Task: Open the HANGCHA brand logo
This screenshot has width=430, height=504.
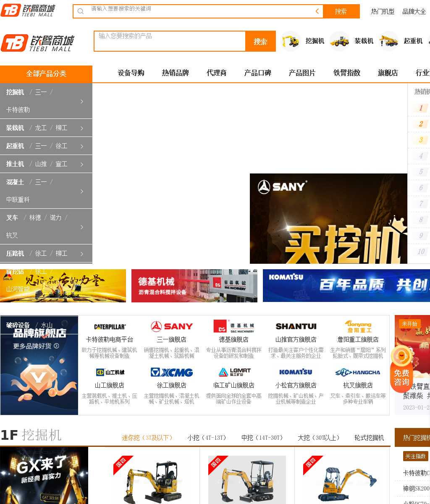Action: [358, 372]
